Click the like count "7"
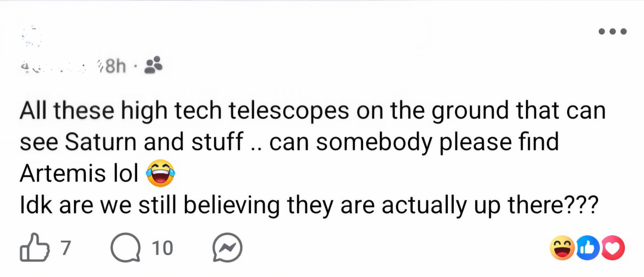 66,248
